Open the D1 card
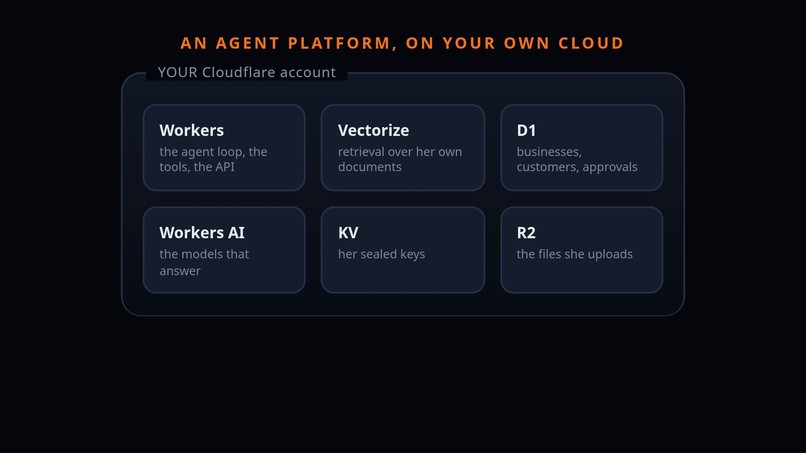Screen dimensions: 806x453 581,148
